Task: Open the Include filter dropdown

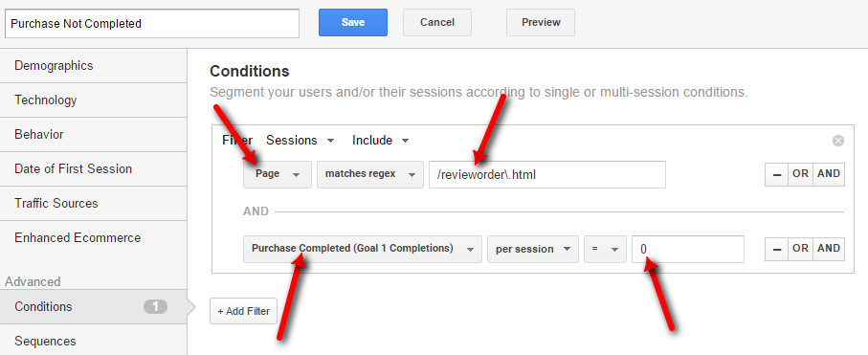Action: point(380,141)
